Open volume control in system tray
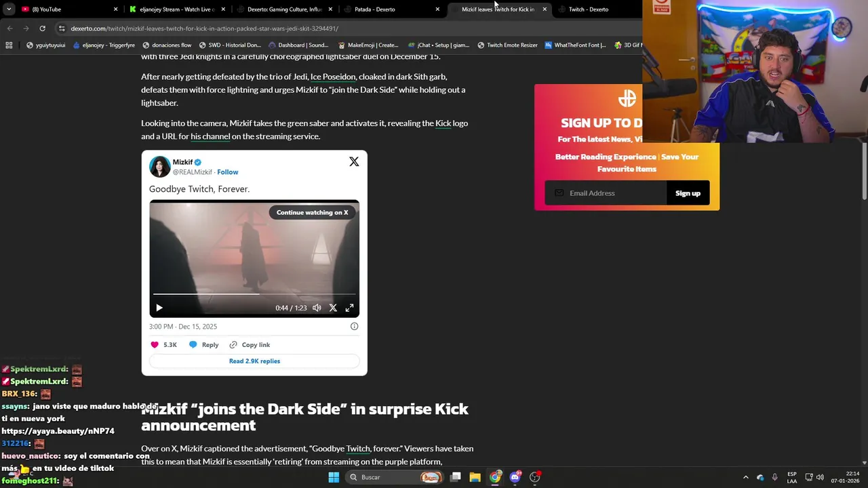 (820, 477)
